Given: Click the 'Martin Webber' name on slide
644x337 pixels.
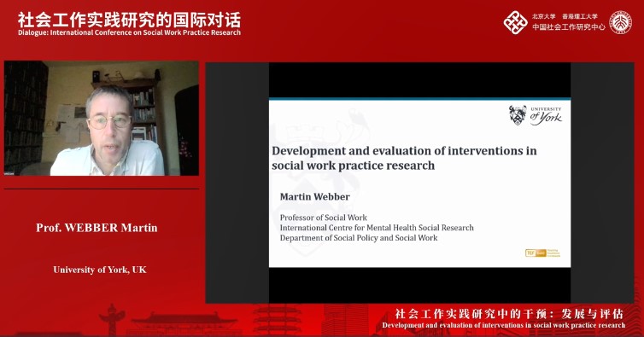Looking at the screenshot, I should 314,196.
